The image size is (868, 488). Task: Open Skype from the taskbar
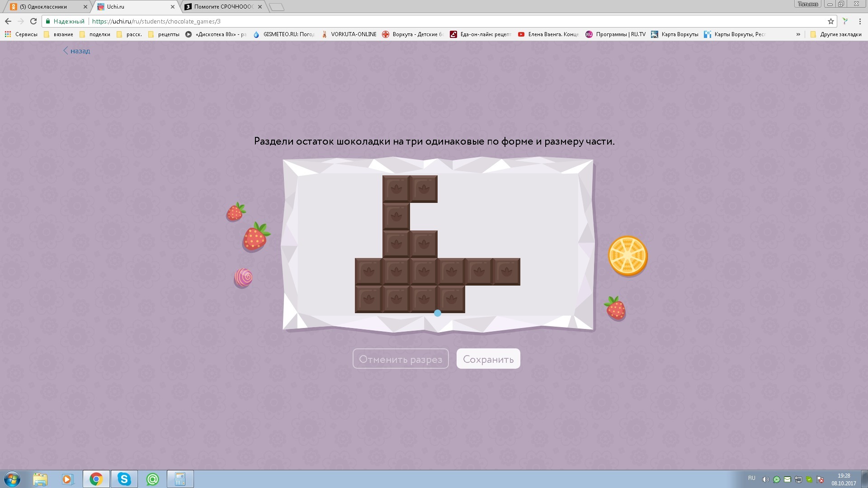pyautogui.click(x=124, y=479)
